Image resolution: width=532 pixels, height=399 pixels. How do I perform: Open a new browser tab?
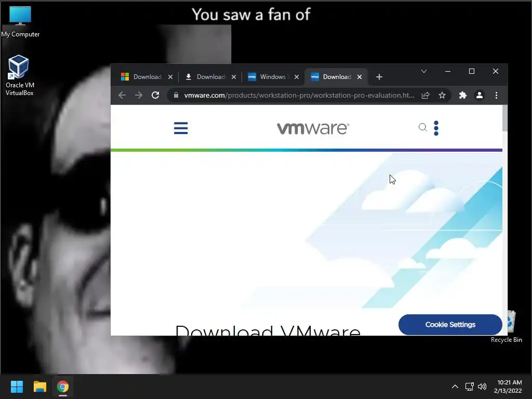pyautogui.click(x=379, y=77)
